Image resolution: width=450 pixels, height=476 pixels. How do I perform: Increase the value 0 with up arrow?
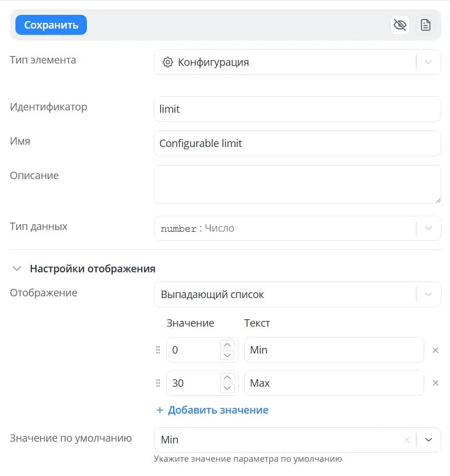coord(227,345)
